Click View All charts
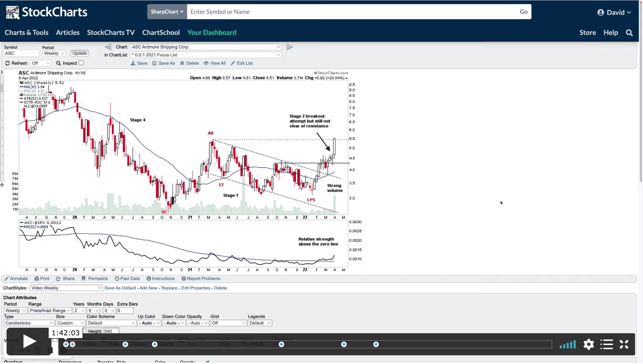 pos(215,63)
